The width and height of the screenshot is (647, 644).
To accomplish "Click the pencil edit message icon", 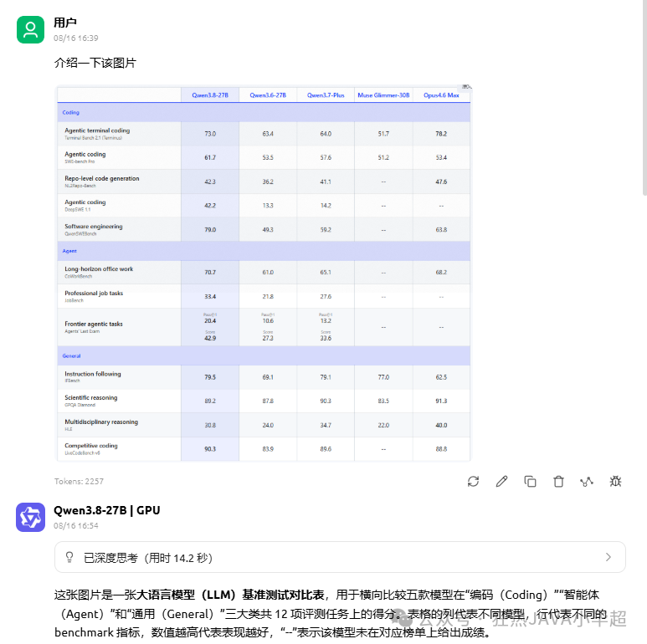I will click(501, 481).
